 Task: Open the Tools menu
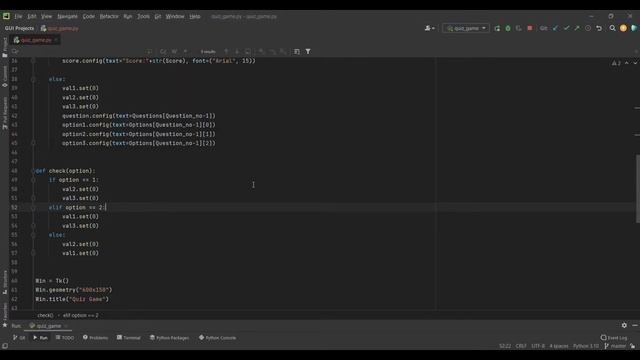click(x=143, y=16)
